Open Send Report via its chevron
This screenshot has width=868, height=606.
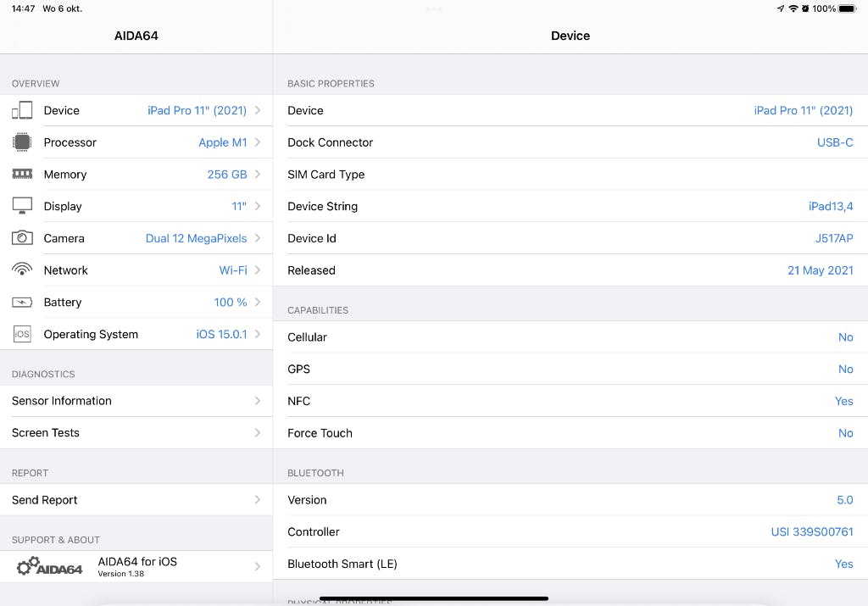pos(258,500)
